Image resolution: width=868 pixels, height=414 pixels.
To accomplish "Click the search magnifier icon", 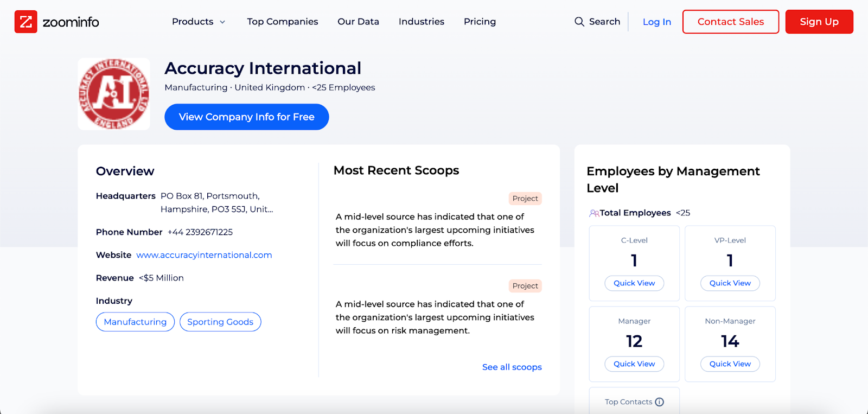I will [x=579, y=22].
